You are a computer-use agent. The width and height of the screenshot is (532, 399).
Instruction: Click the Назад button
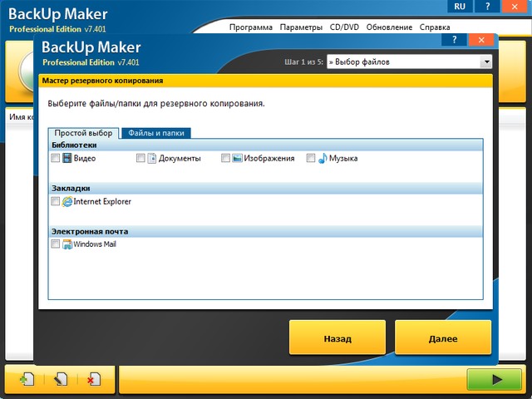(x=337, y=338)
